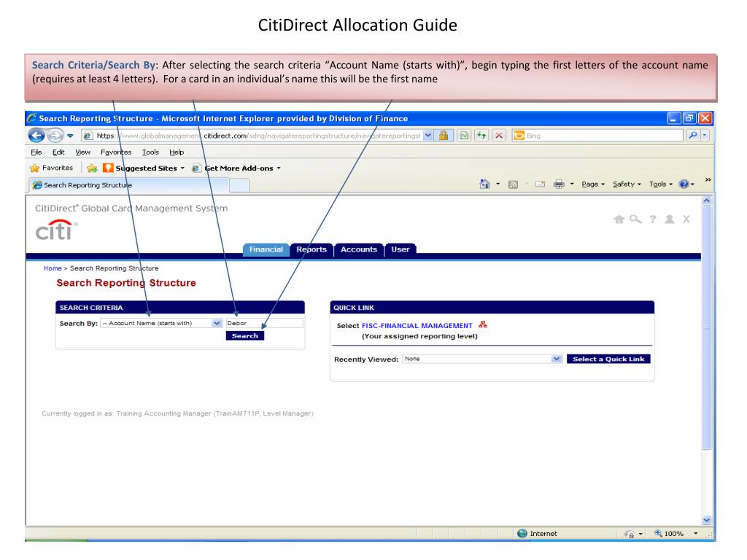Click the browser Forward arrow button

55,136
